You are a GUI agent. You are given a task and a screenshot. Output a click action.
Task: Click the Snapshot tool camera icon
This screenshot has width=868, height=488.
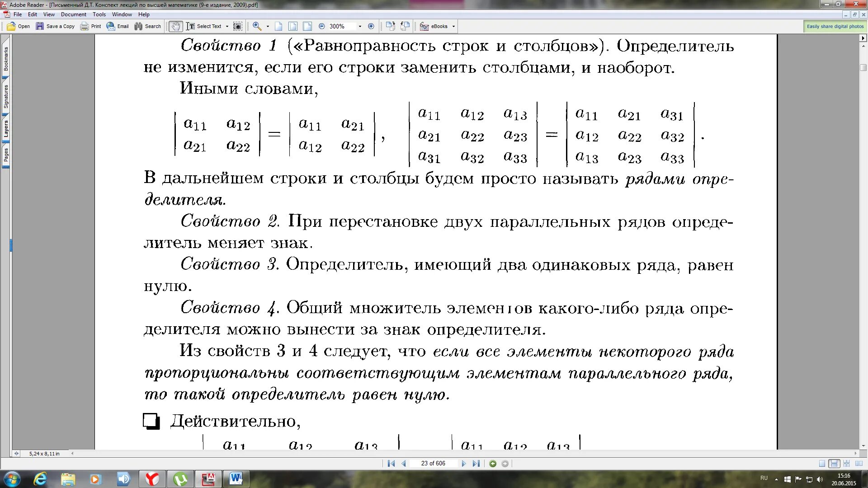coord(237,26)
